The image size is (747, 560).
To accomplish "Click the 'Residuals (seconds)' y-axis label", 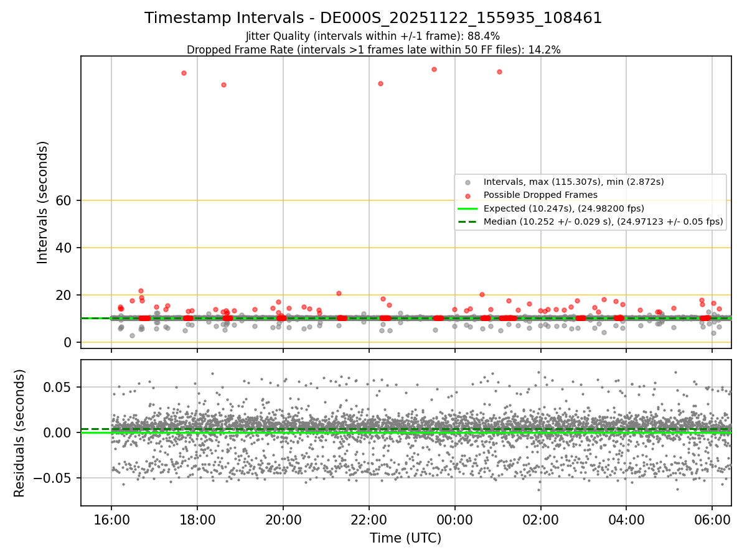I will [x=19, y=433].
